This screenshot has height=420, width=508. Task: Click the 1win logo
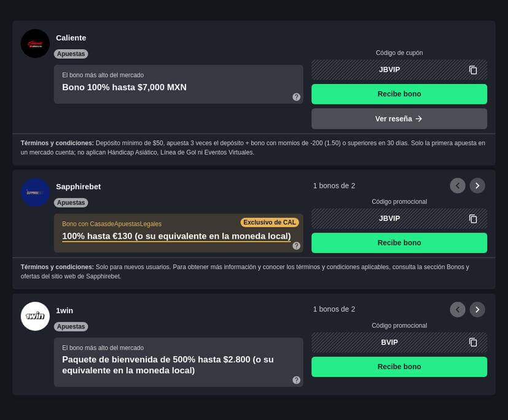[35, 316]
